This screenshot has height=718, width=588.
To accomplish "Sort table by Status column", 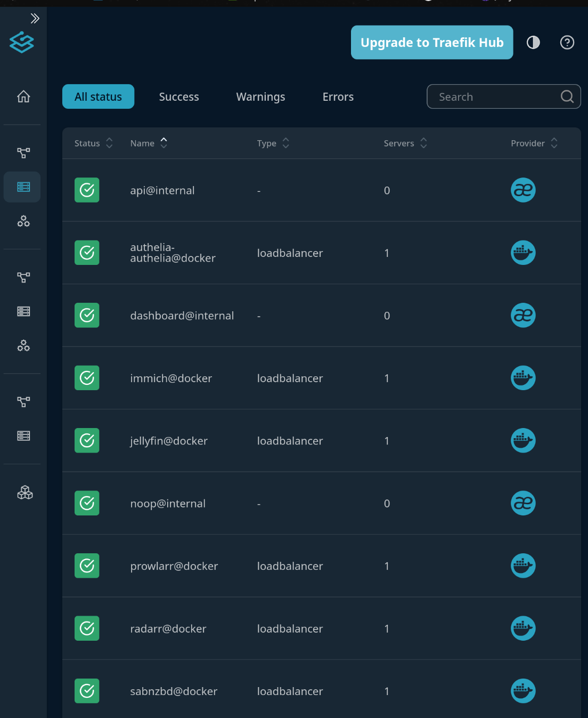I will click(93, 143).
